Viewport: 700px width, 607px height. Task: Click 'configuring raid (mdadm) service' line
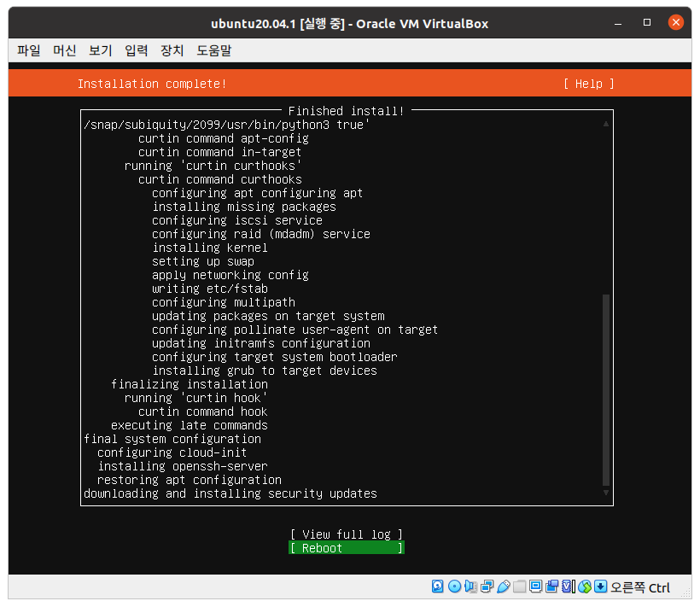[261, 234]
